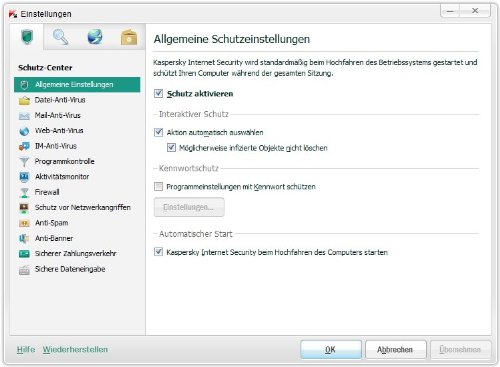The height and width of the screenshot is (367, 500).
Task: Select Sichere Dateneingabe entry
Action: 70,269
